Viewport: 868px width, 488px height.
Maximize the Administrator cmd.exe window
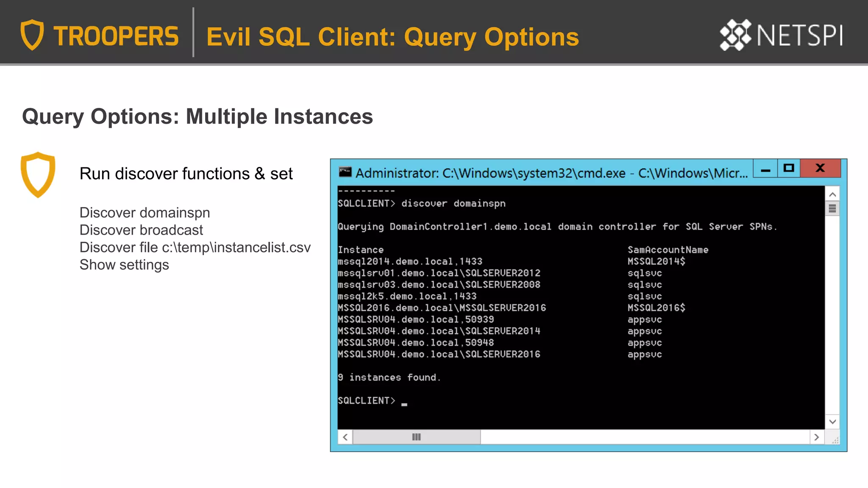click(x=789, y=168)
